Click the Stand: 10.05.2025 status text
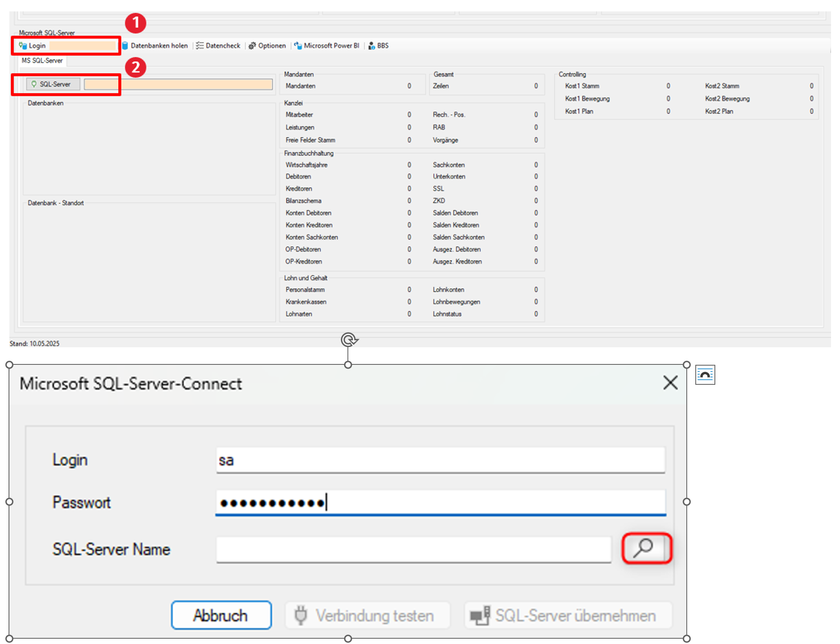Viewport: 840px width, 644px height. (x=35, y=344)
